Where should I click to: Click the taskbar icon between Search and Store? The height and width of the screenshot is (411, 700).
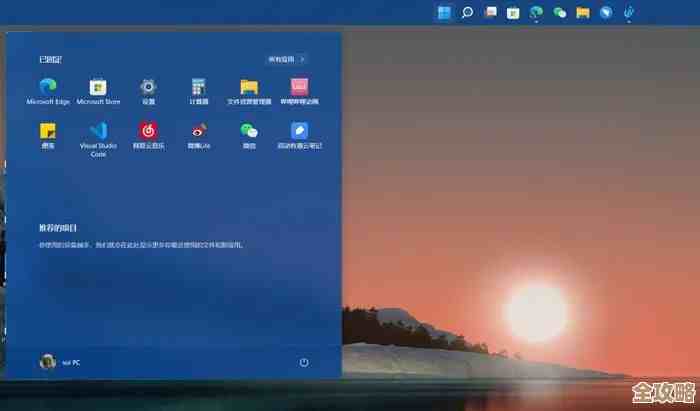click(491, 12)
